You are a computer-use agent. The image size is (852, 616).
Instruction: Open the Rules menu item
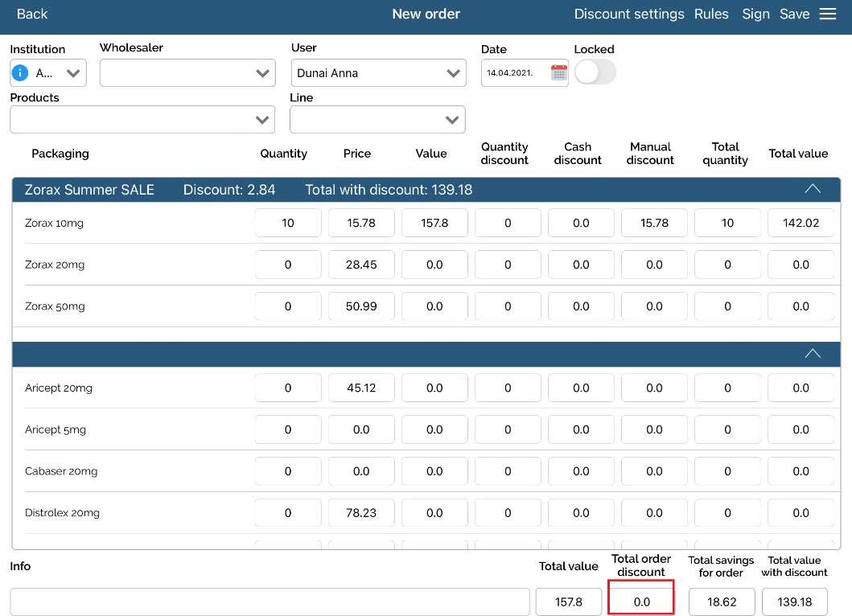(711, 14)
